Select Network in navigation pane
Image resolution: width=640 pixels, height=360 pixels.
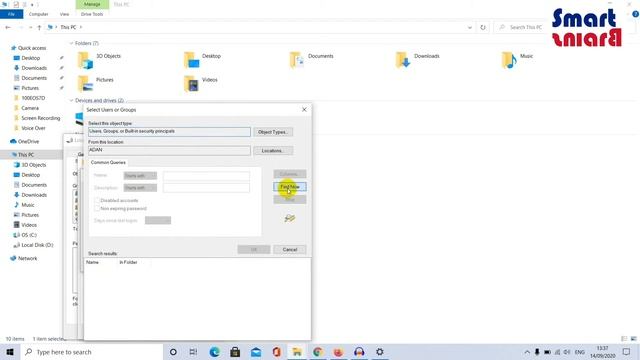[x=27, y=258]
